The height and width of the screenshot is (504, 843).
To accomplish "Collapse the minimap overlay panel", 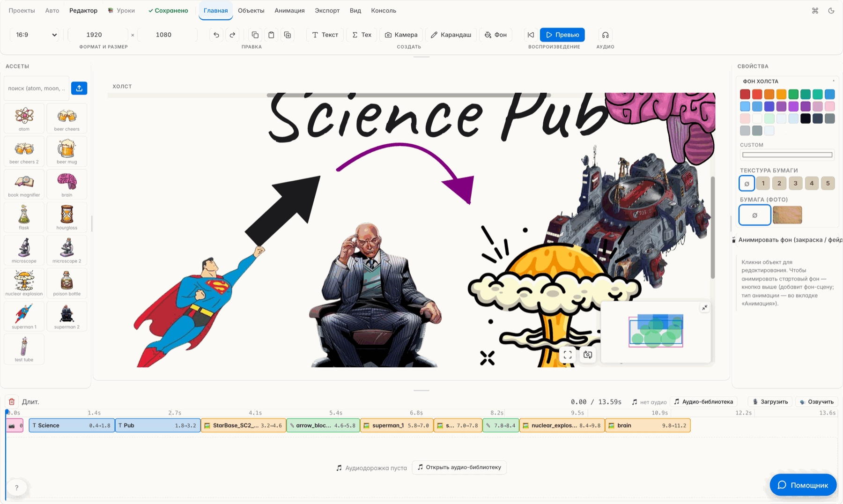I will 705,308.
